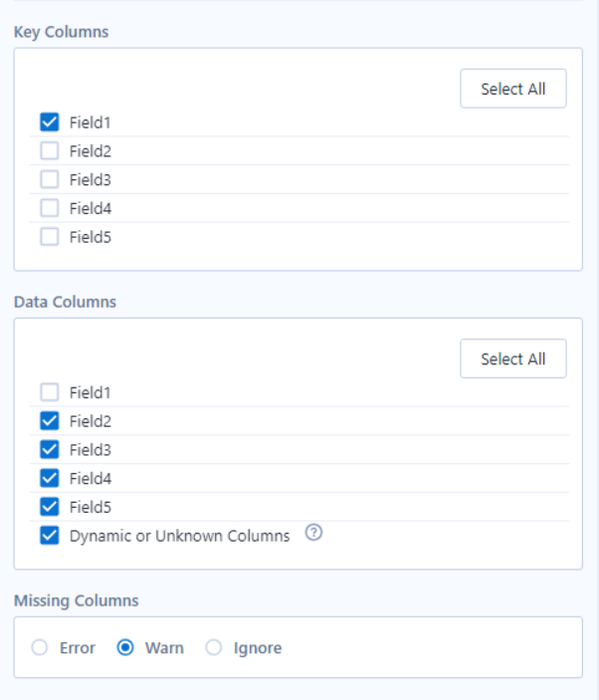Check Field1 in Data Columns
This screenshot has width=599, height=700.
50,392
